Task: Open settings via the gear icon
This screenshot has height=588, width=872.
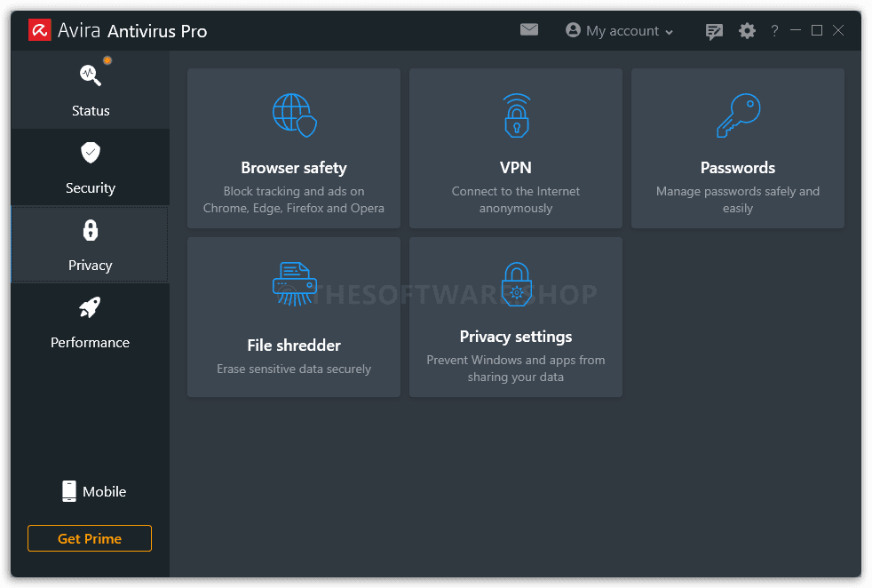Action: [747, 30]
